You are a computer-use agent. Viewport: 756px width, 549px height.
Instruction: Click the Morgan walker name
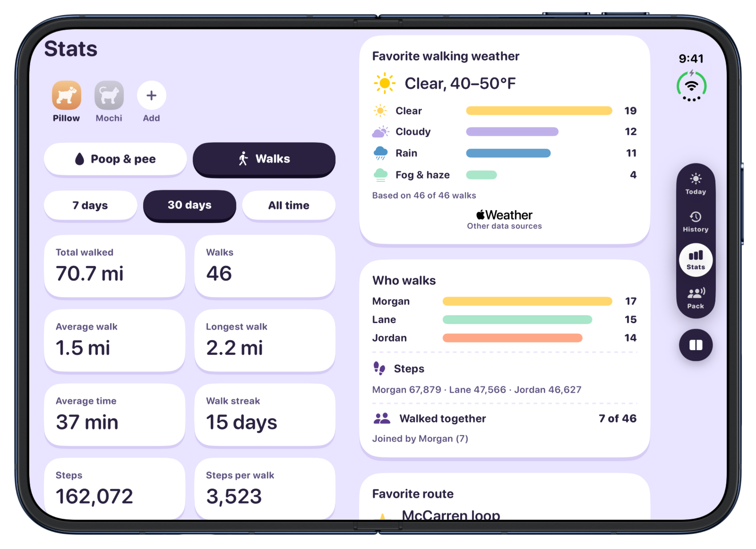391,301
